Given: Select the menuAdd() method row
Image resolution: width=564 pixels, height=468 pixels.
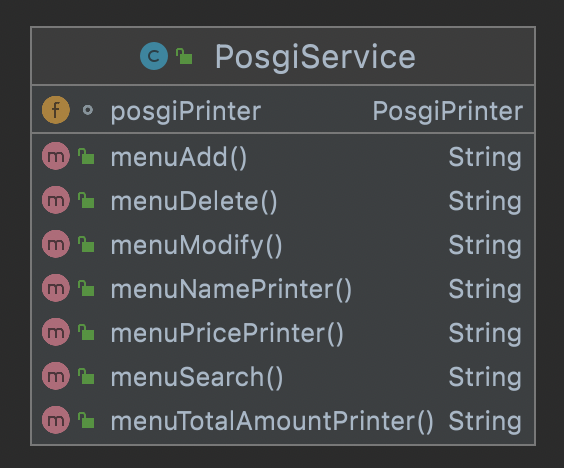Looking at the screenshot, I should 283,156.
